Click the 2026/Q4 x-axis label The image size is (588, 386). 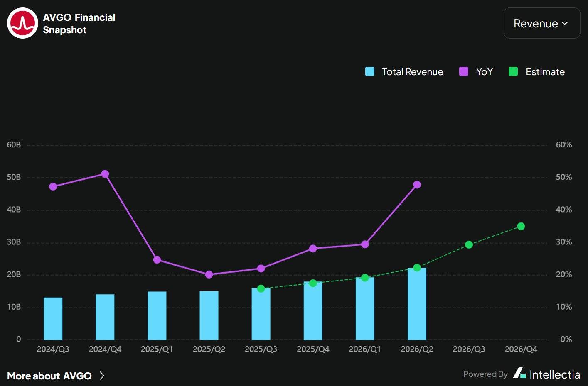point(521,349)
